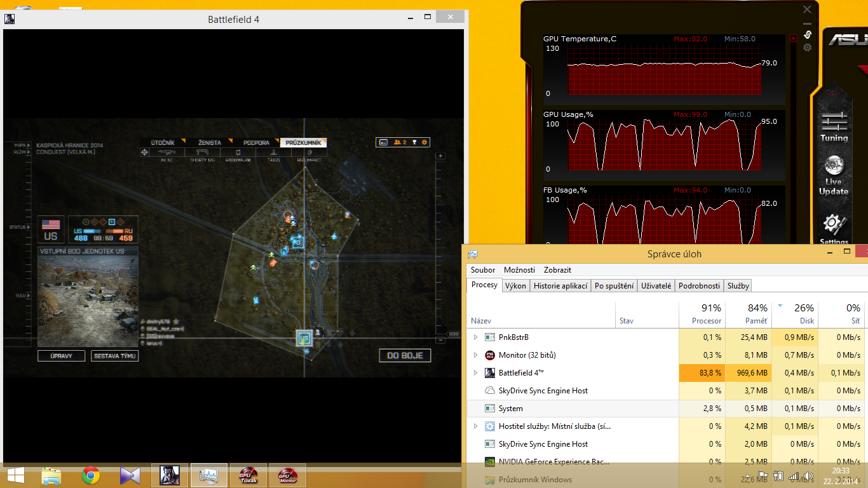Click the Chrome icon on taskbar
The height and width of the screenshot is (488, 868).
click(x=91, y=475)
